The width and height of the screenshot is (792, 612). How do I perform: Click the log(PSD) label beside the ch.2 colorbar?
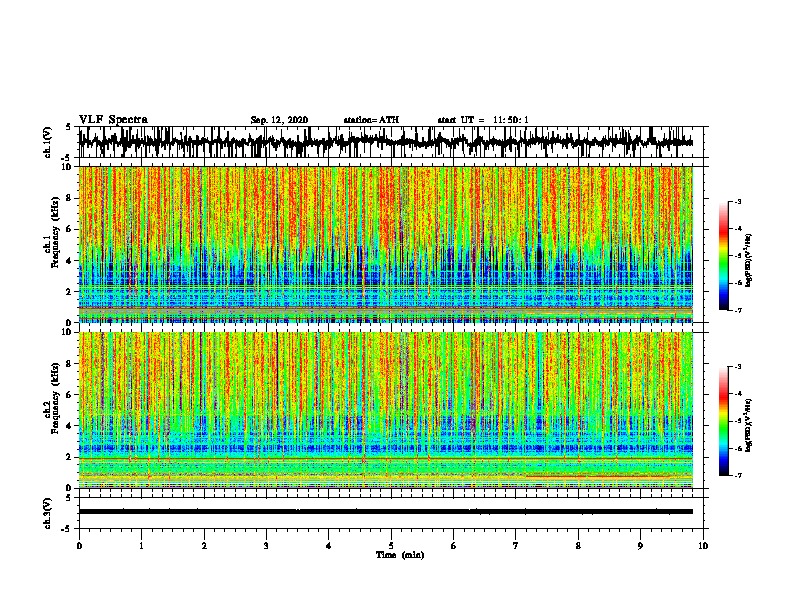[x=749, y=425]
